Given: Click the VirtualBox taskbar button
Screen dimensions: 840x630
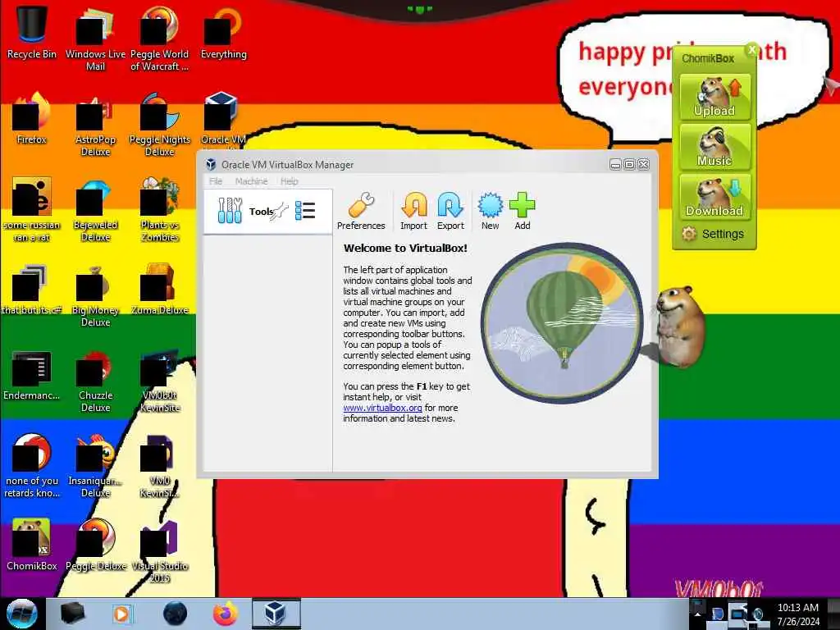Looking at the screenshot, I should pyautogui.click(x=276, y=614).
